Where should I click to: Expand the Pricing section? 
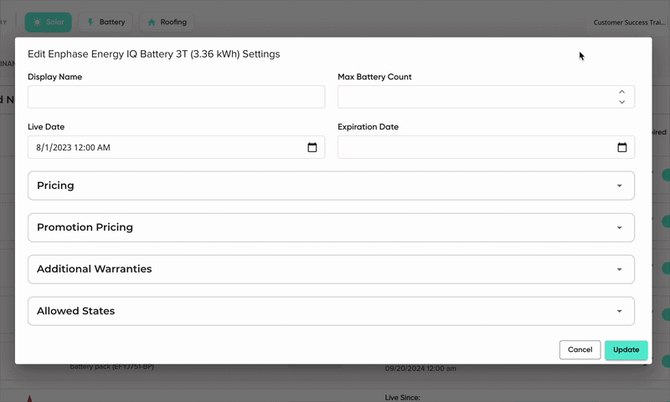tap(331, 185)
